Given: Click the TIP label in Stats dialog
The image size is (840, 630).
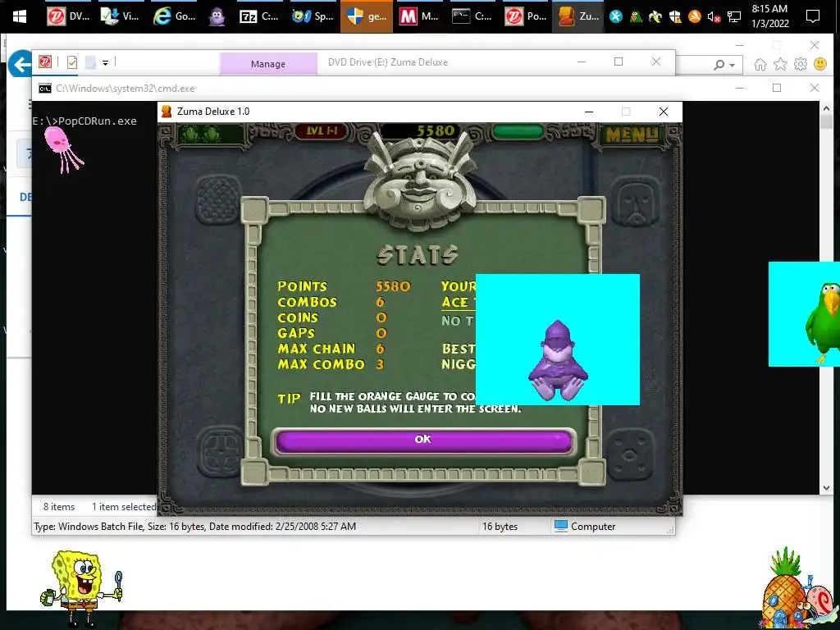Looking at the screenshot, I should click(x=290, y=399).
